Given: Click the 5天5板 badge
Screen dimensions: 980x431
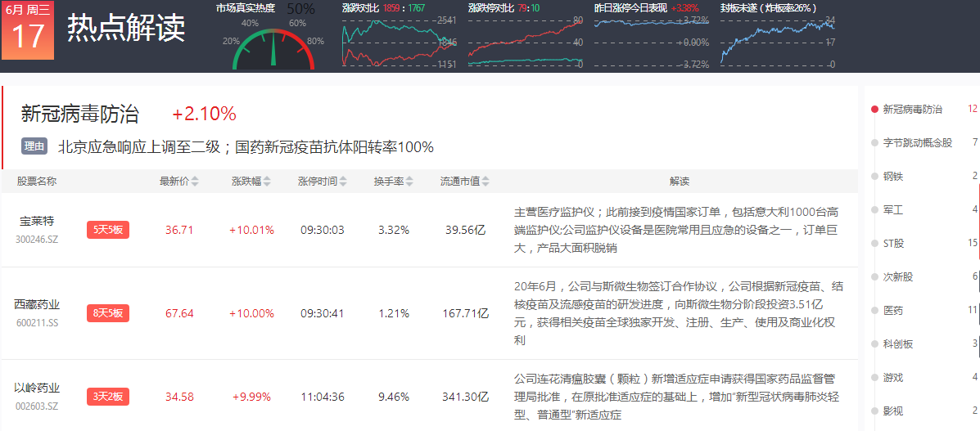Looking at the screenshot, I should (108, 230).
